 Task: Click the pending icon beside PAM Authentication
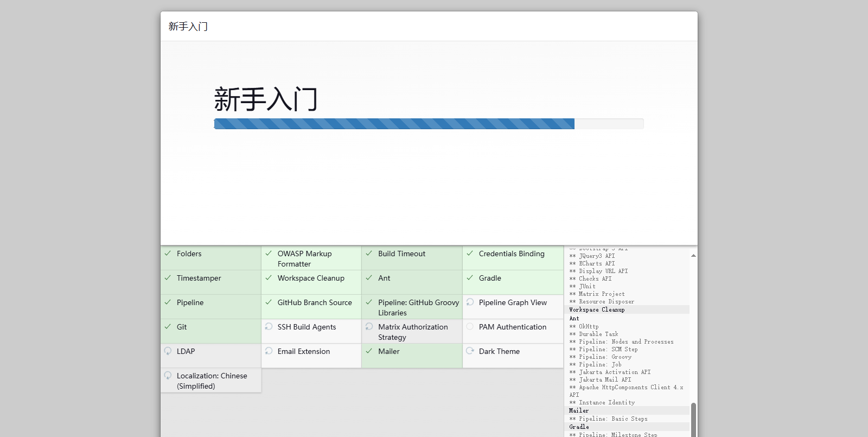(x=470, y=327)
